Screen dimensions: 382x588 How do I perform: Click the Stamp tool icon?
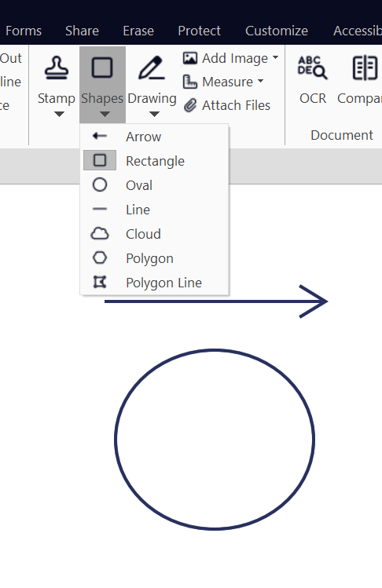click(57, 68)
